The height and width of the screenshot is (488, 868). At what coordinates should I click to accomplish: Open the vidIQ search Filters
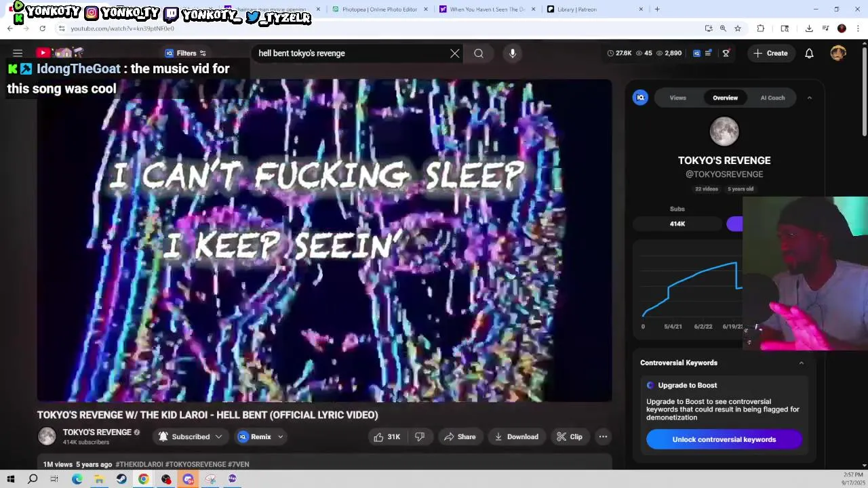(185, 53)
